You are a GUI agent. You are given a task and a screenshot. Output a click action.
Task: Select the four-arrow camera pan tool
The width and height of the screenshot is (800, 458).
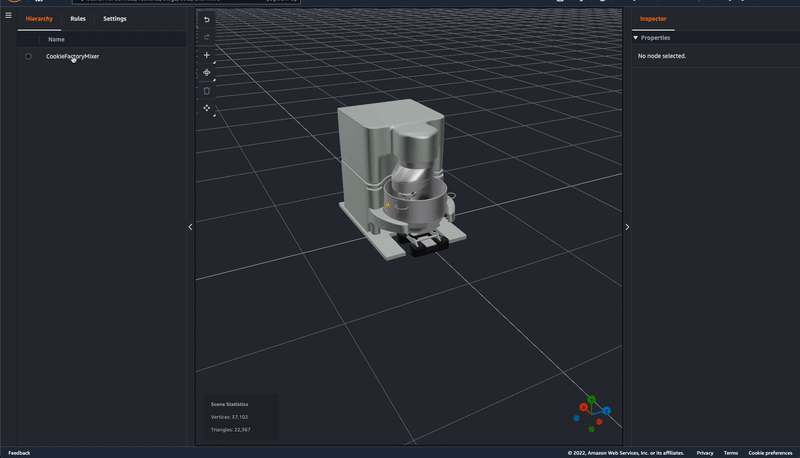click(207, 108)
